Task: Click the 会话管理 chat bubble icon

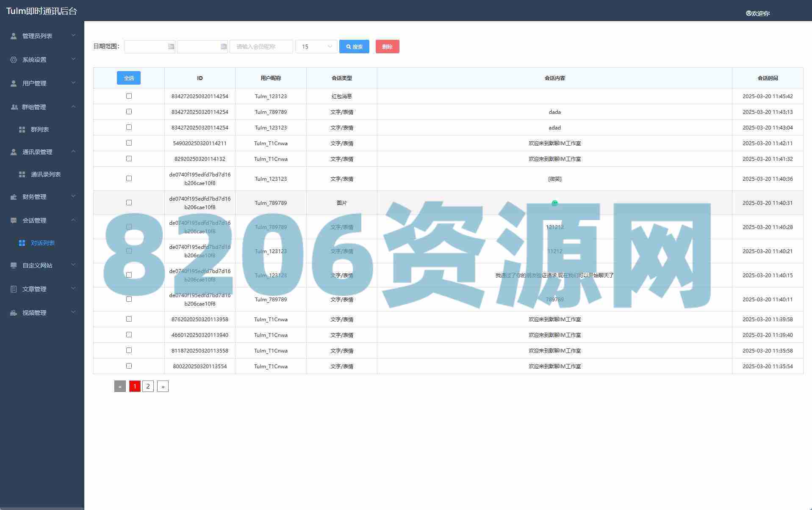Action: tap(14, 221)
